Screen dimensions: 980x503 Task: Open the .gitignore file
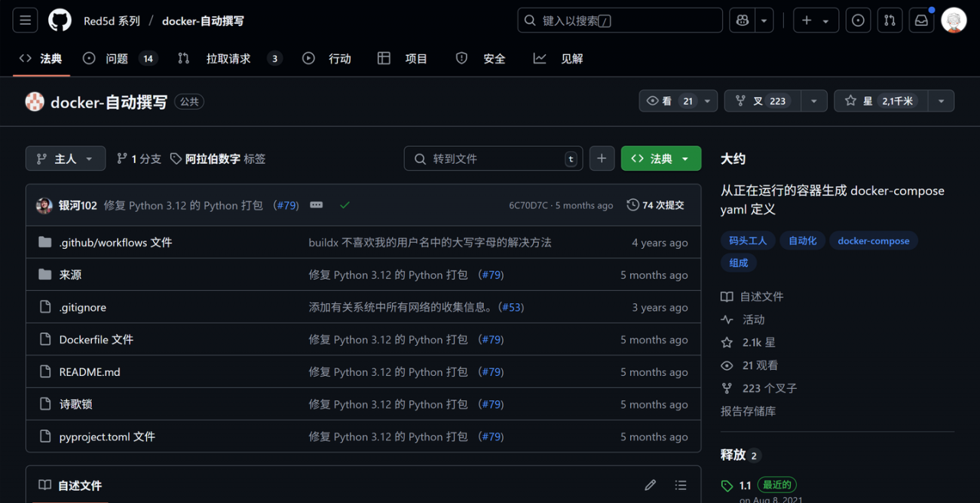coord(83,307)
